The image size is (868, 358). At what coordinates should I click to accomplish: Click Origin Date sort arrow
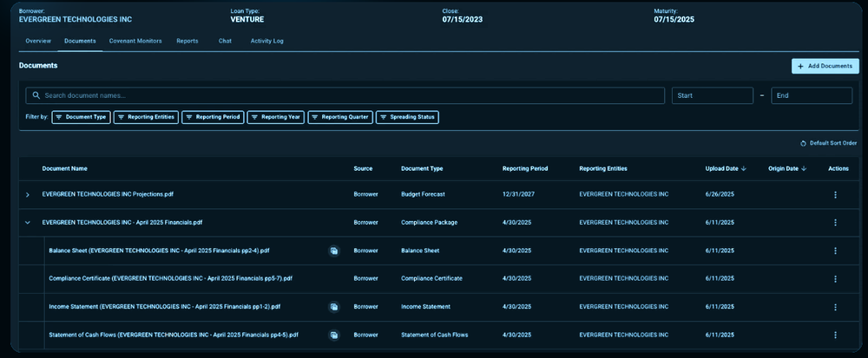tap(804, 169)
